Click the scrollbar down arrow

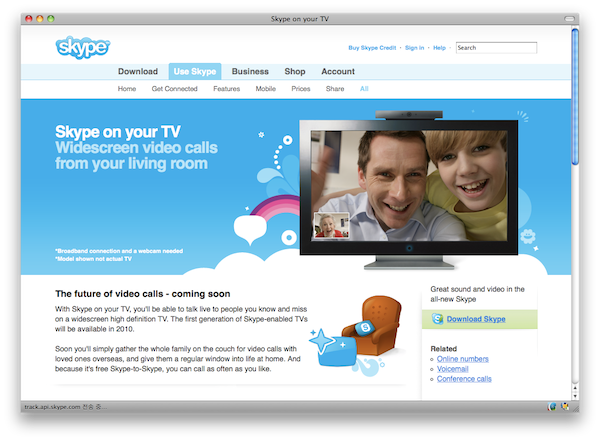tap(575, 396)
